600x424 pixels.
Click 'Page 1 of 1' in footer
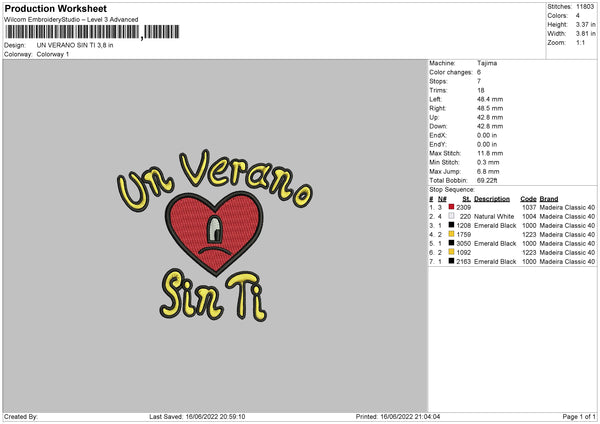pos(579,416)
